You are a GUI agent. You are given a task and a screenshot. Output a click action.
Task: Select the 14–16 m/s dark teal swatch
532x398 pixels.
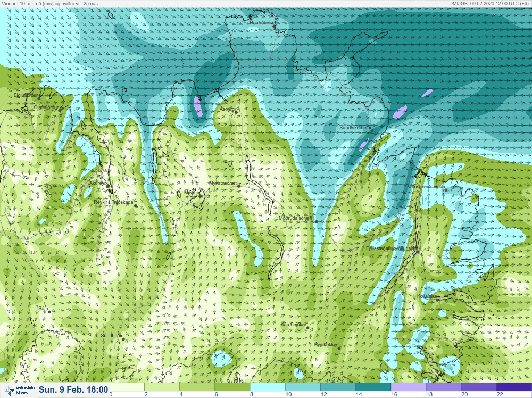(x=373, y=387)
